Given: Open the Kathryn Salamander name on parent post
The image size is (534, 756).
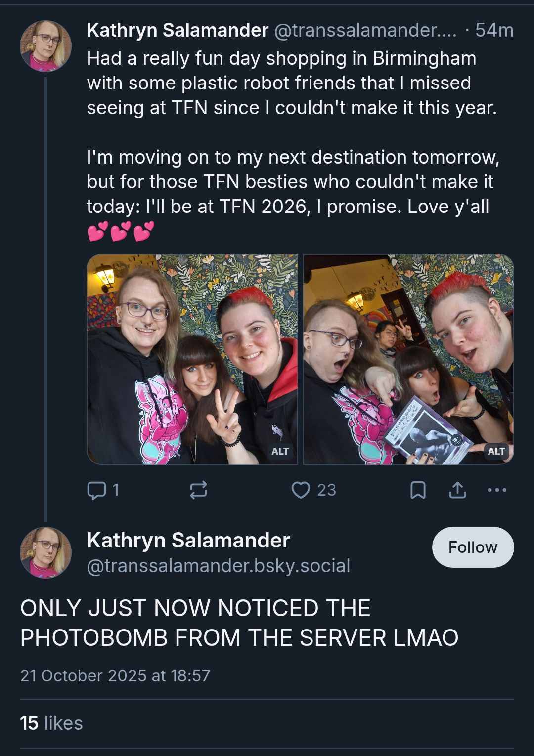Looking at the screenshot, I should tap(178, 30).
